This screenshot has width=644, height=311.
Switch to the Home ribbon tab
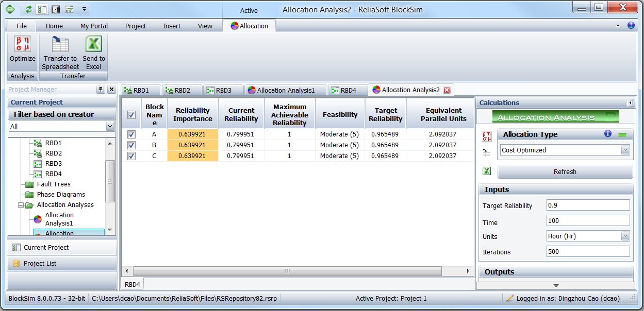click(x=54, y=26)
